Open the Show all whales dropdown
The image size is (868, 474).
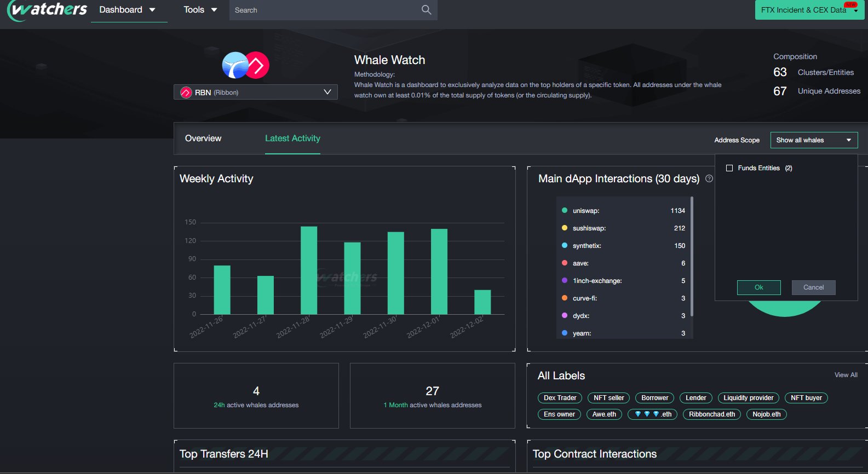(x=814, y=140)
